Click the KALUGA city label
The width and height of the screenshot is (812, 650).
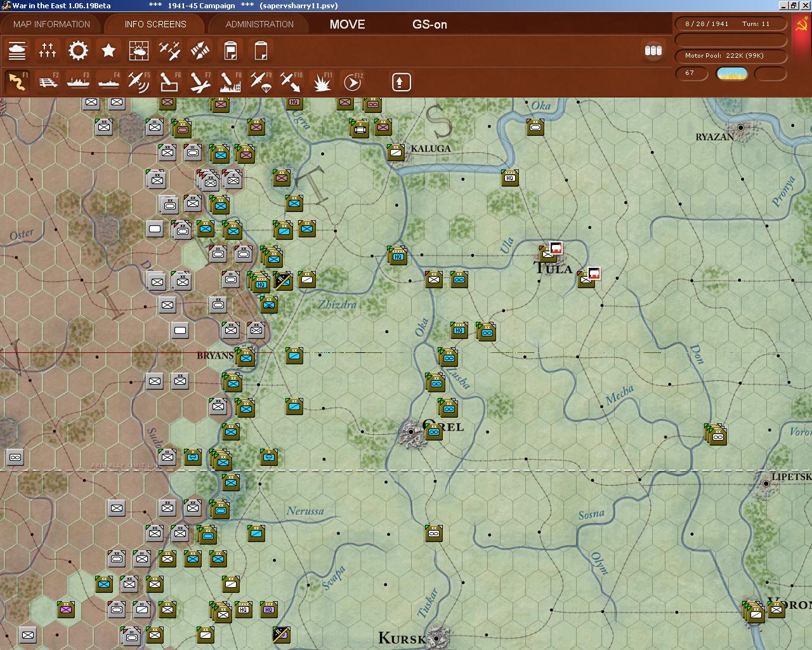pos(431,149)
